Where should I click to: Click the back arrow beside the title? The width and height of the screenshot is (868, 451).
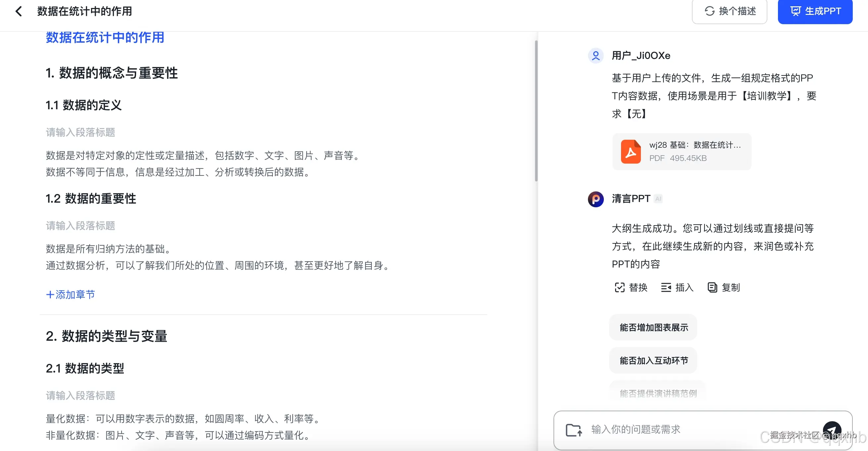[19, 11]
